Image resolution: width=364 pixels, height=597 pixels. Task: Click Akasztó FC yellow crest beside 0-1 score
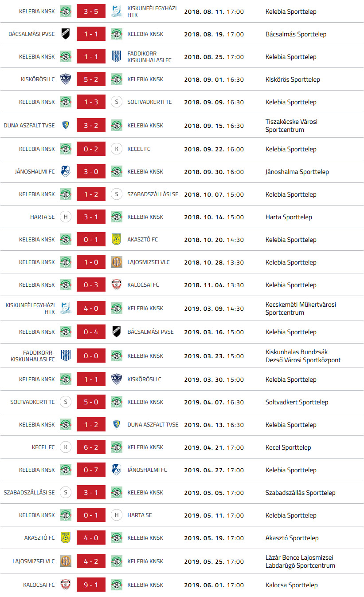[x=117, y=240]
